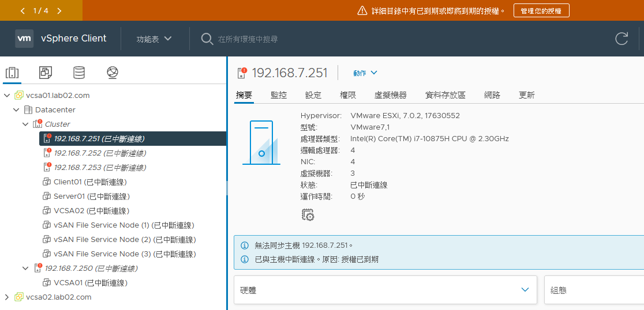Click the Cluster icon in tree
The height and width of the screenshot is (310, 644).
(x=38, y=124)
